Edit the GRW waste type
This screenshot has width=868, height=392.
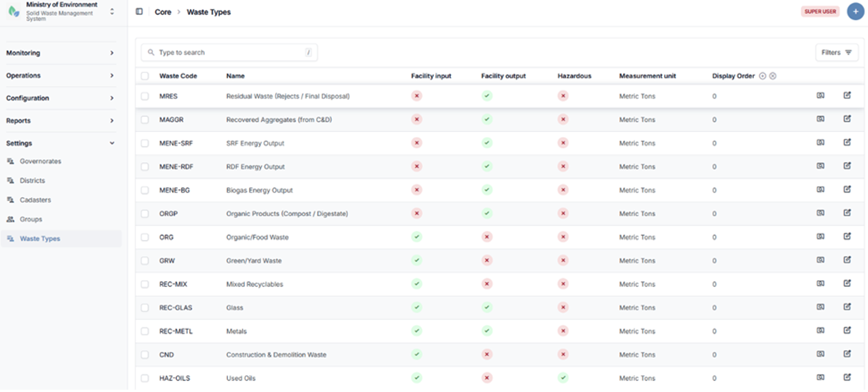pos(847,259)
